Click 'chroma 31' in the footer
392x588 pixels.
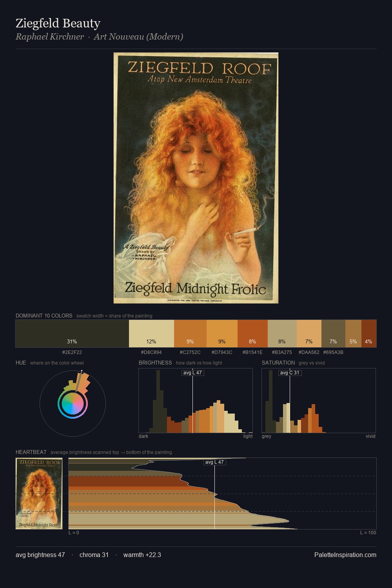(94, 555)
